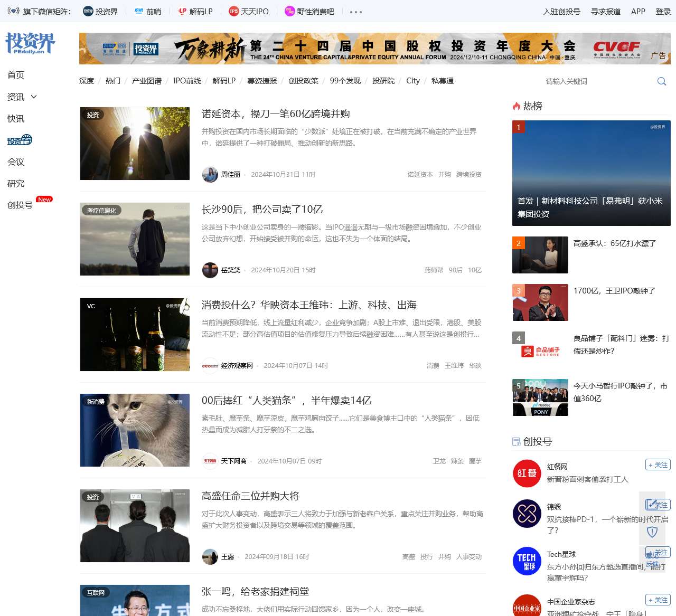Open the cat thumbnail of 人类猫条 article
Screen dimensions: 676x616
(135, 430)
